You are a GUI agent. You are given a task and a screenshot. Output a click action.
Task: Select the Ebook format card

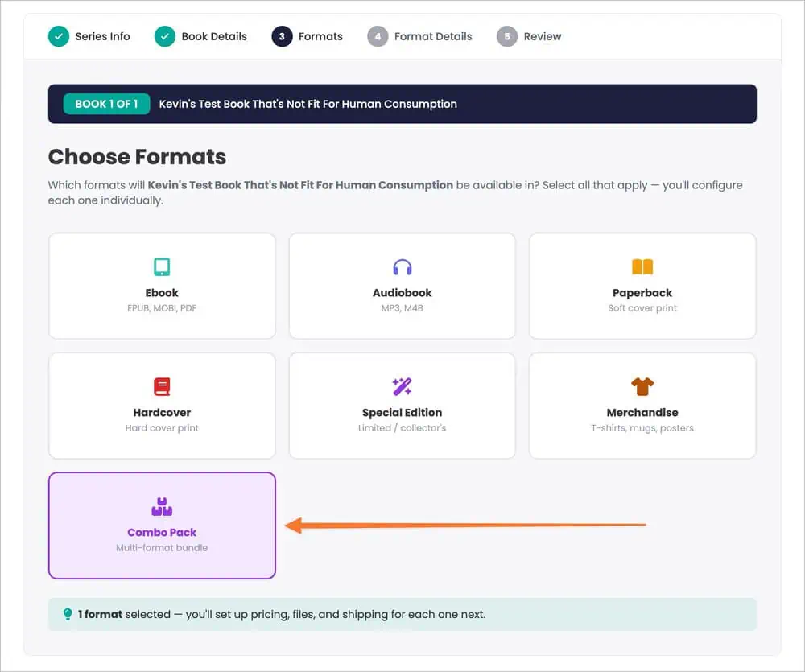(x=162, y=286)
